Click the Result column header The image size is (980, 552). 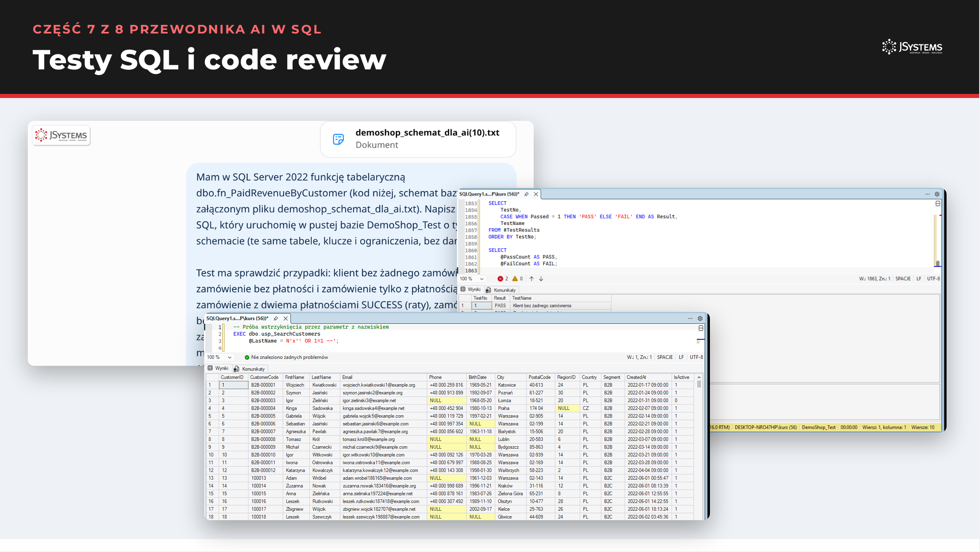[500, 298]
